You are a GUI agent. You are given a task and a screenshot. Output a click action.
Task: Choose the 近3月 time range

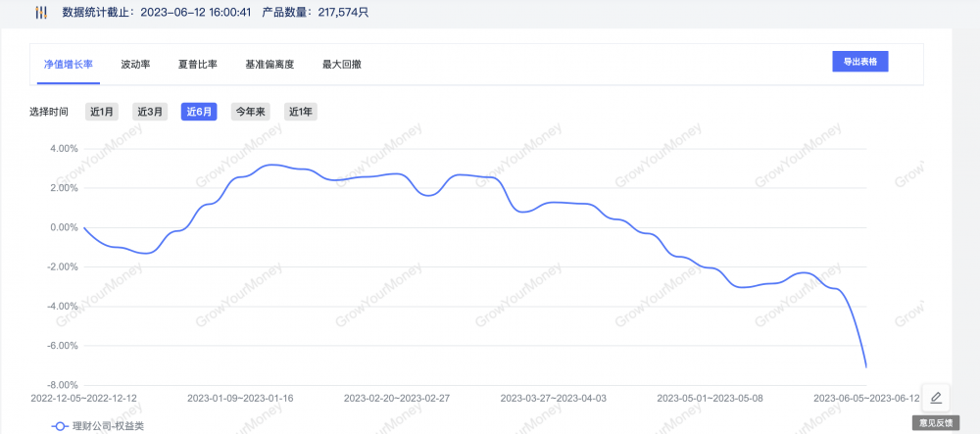pyautogui.click(x=150, y=112)
